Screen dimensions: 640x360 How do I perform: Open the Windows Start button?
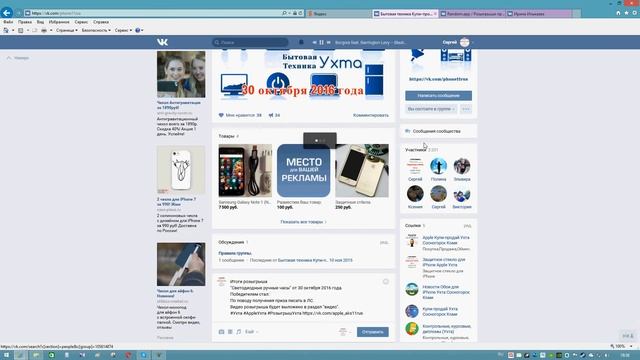pos(6,355)
